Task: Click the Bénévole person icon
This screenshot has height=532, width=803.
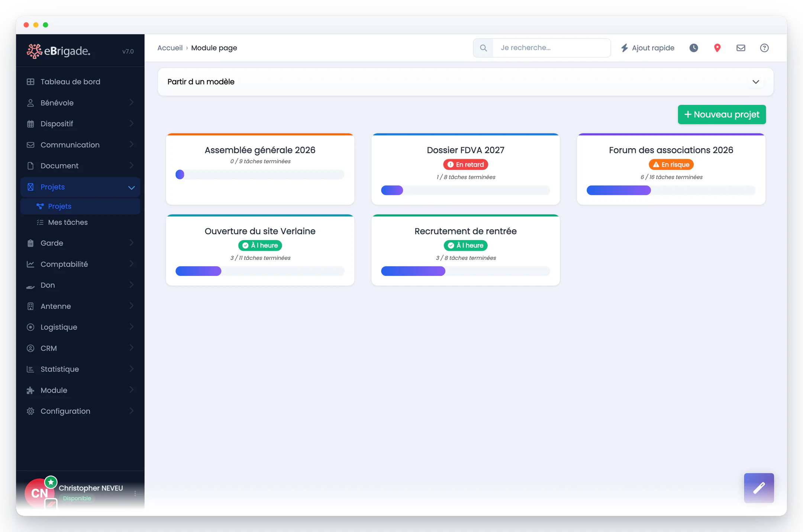Action: coord(30,103)
